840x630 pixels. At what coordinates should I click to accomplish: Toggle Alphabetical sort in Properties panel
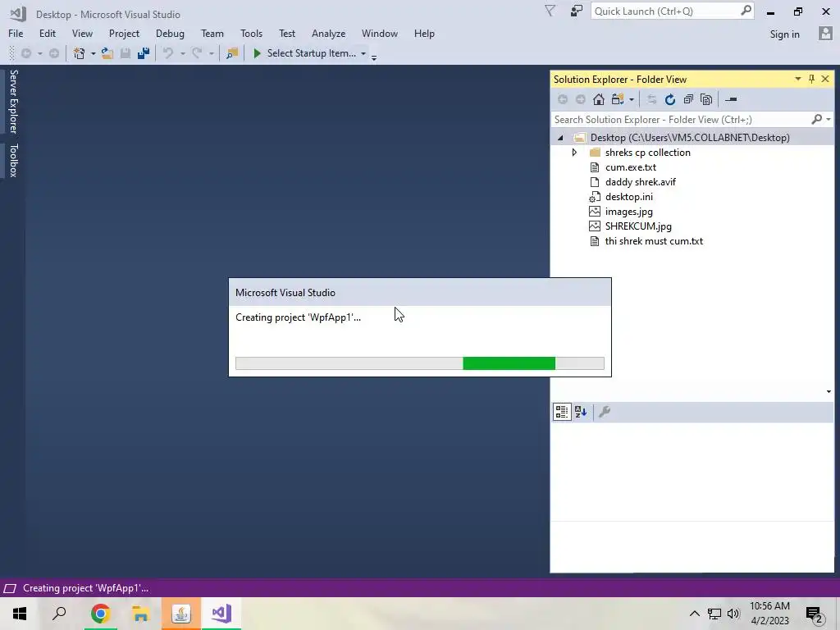[581, 412]
